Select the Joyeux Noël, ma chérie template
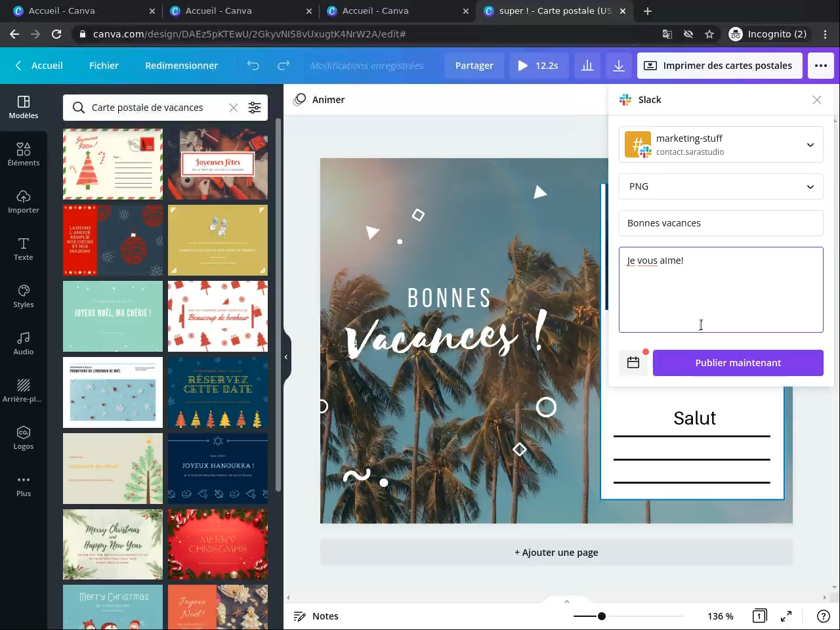This screenshot has height=630, width=840. 113,316
